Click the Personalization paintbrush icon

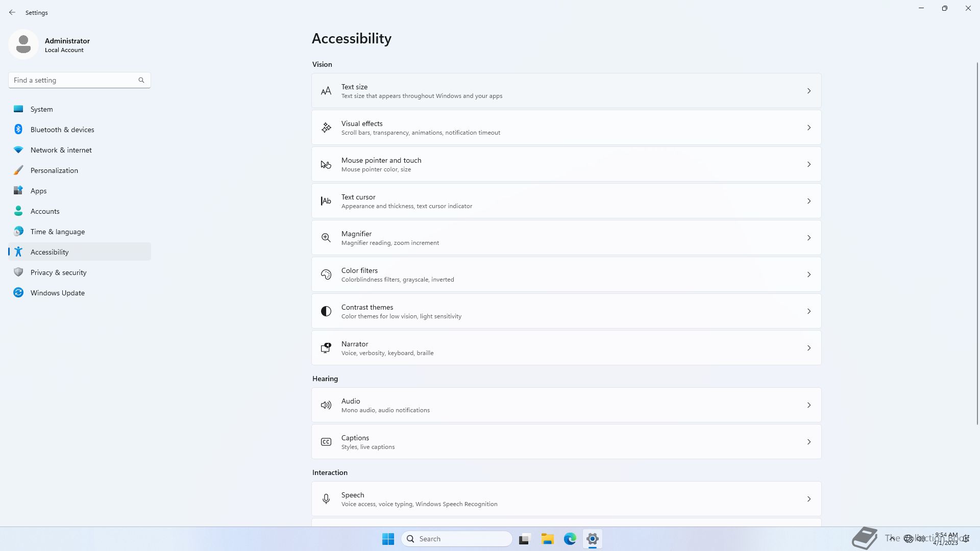pos(18,170)
